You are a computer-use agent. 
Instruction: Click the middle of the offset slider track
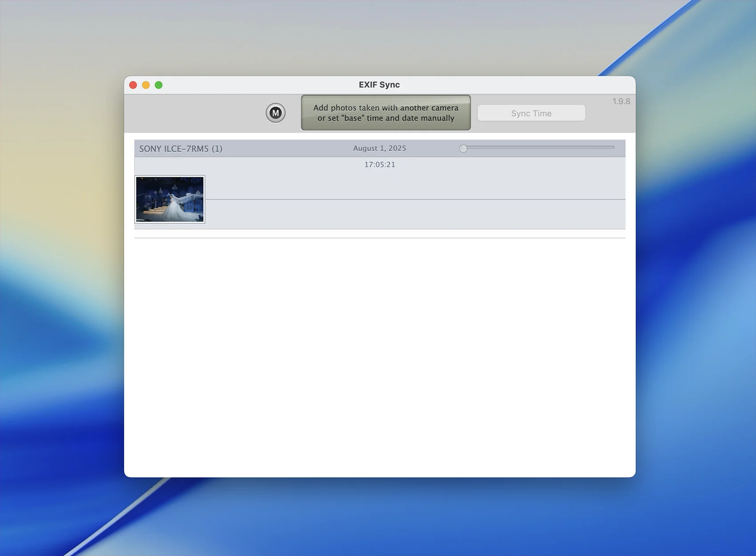539,147
